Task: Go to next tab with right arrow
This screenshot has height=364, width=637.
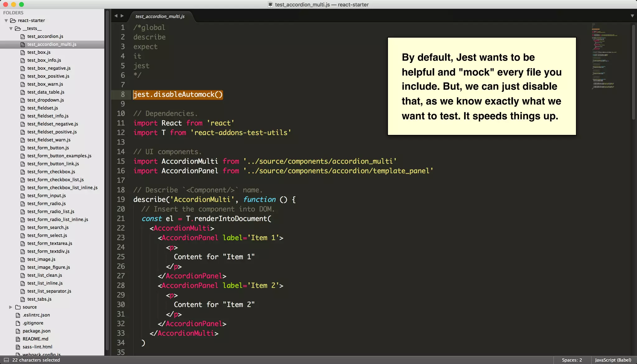Action: point(122,16)
